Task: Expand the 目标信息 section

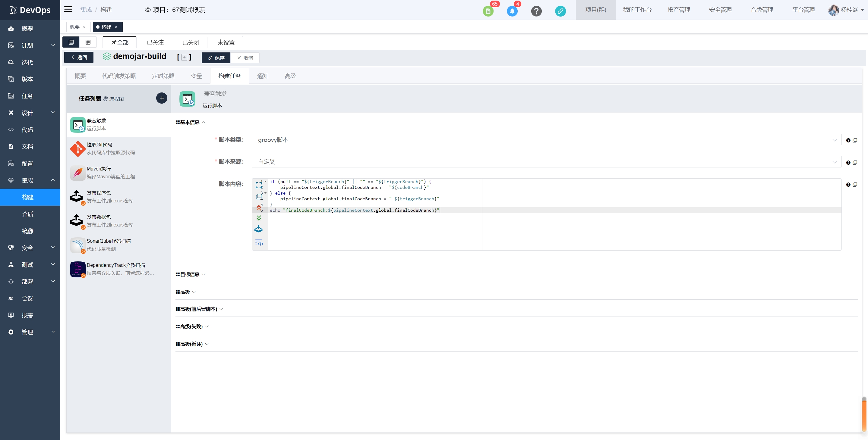Action: point(190,274)
